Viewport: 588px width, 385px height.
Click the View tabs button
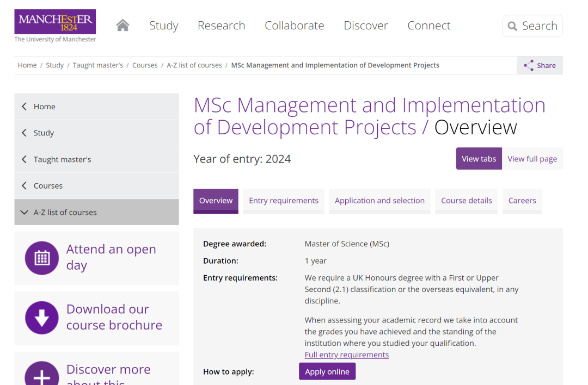479,159
